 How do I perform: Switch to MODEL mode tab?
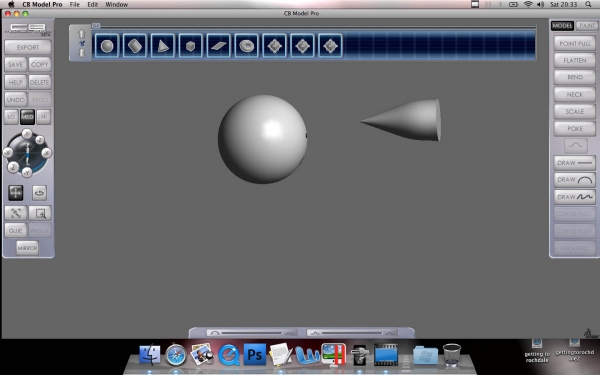pos(562,26)
